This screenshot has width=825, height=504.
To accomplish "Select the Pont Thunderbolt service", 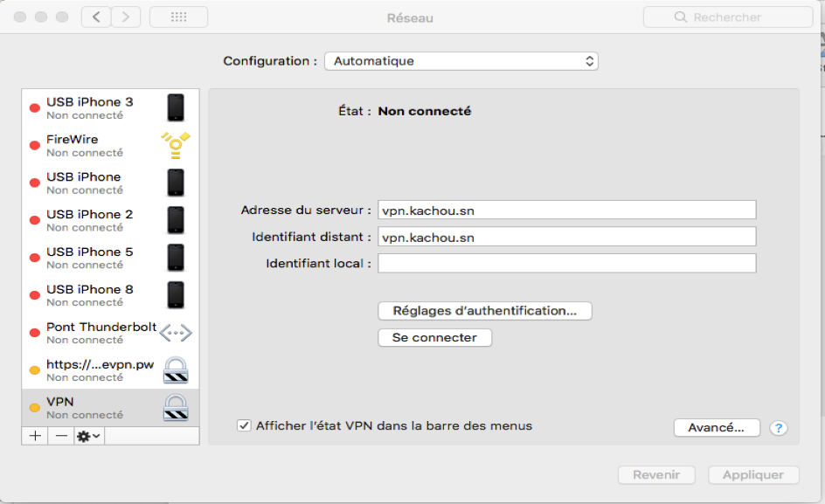I will (x=110, y=333).
